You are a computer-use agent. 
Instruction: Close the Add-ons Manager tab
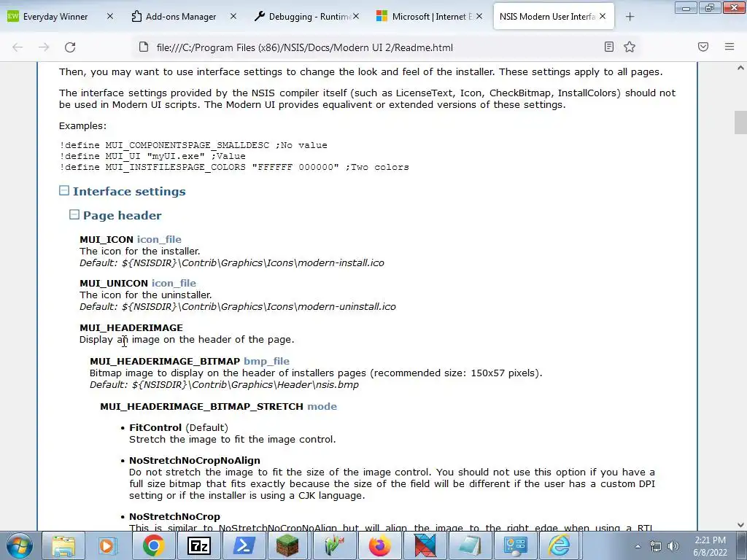tap(233, 16)
